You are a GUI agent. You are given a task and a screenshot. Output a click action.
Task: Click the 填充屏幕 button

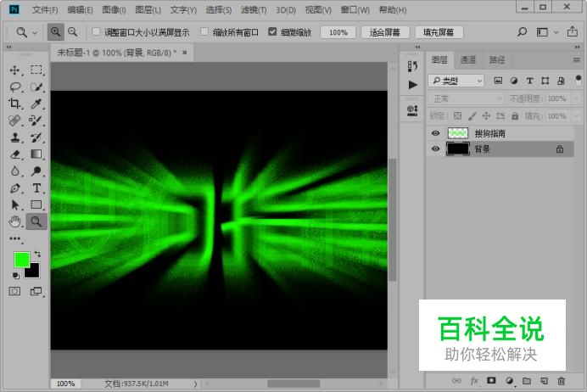click(439, 32)
